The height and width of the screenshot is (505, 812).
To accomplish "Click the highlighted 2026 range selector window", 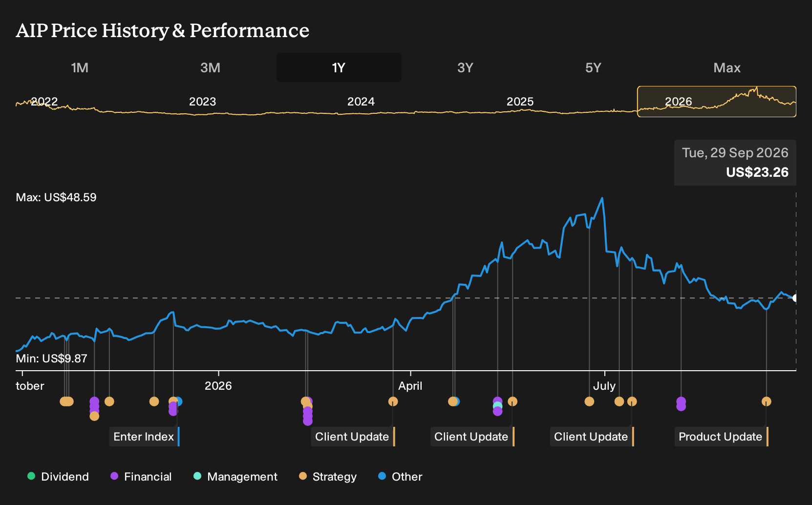I will [717, 102].
